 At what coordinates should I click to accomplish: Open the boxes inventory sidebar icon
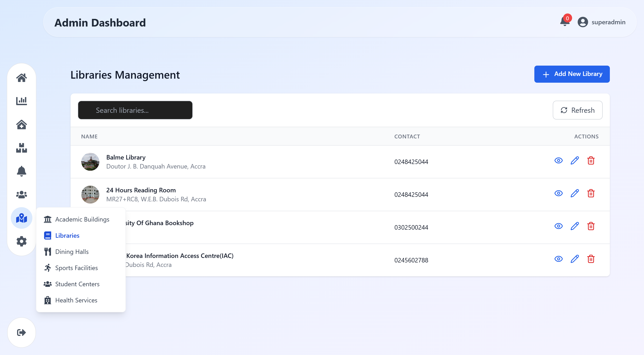point(22,148)
